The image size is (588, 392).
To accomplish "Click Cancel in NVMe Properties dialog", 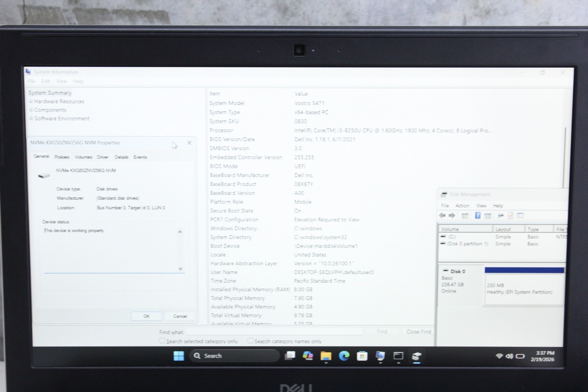I will 180,316.
